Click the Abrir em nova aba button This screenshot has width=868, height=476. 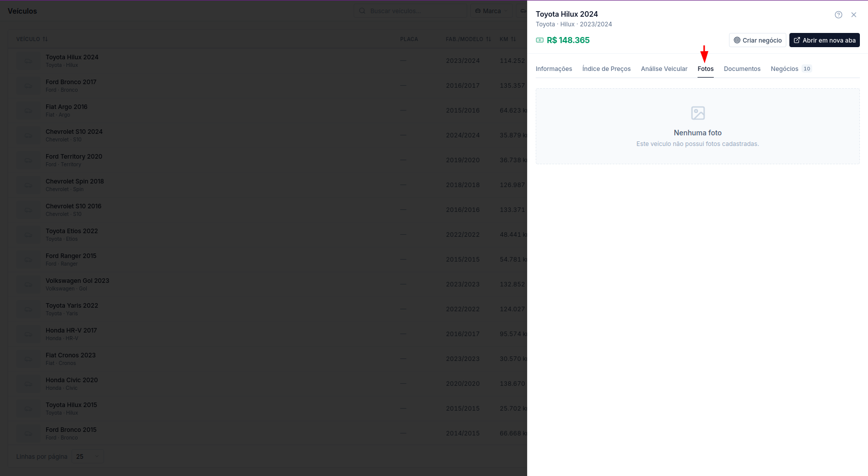pyautogui.click(x=824, y=40)
